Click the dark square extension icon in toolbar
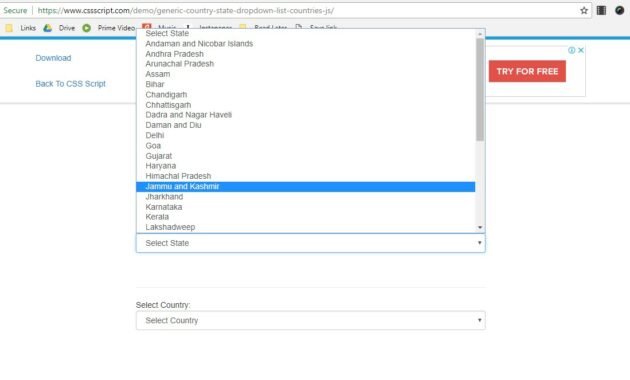The height and width of the screenshot is (380, 630). pyautogui.click(x=601, y=10)
